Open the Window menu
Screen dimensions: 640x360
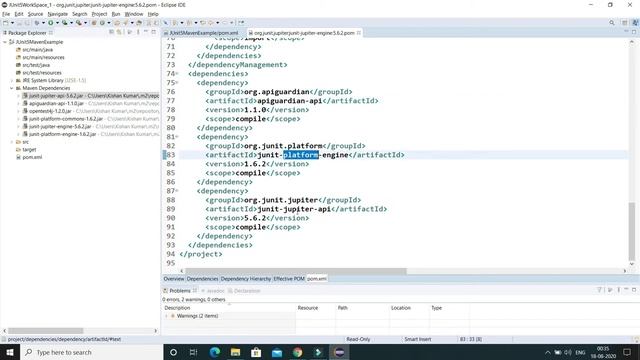[x=133, y=14]
